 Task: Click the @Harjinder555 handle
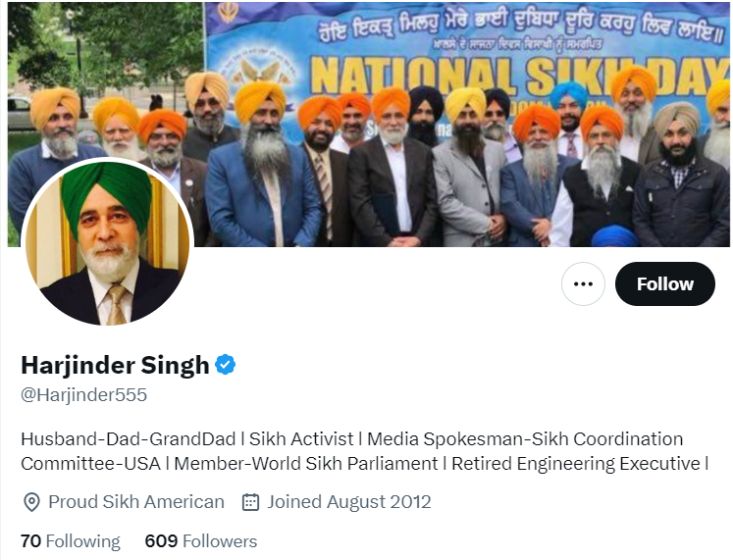pyautogui.click(x=84, y=395)
